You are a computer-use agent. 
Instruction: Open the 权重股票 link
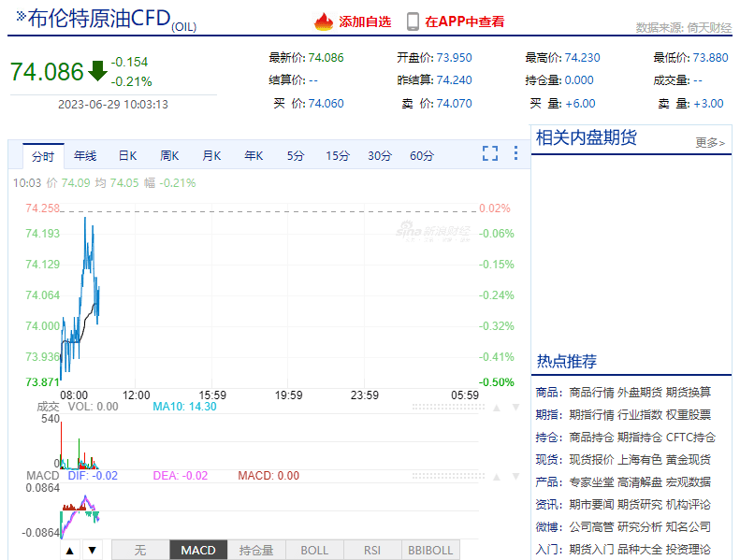(x=689, y=415)
